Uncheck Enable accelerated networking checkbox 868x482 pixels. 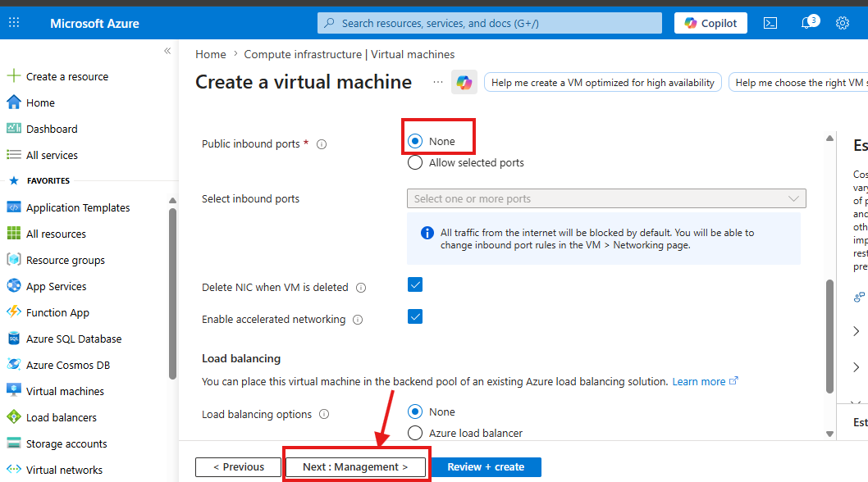point(415,317)
